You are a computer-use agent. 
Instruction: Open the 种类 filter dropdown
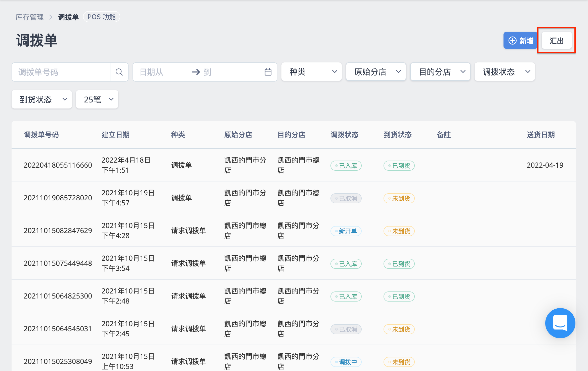pos(312,72)
